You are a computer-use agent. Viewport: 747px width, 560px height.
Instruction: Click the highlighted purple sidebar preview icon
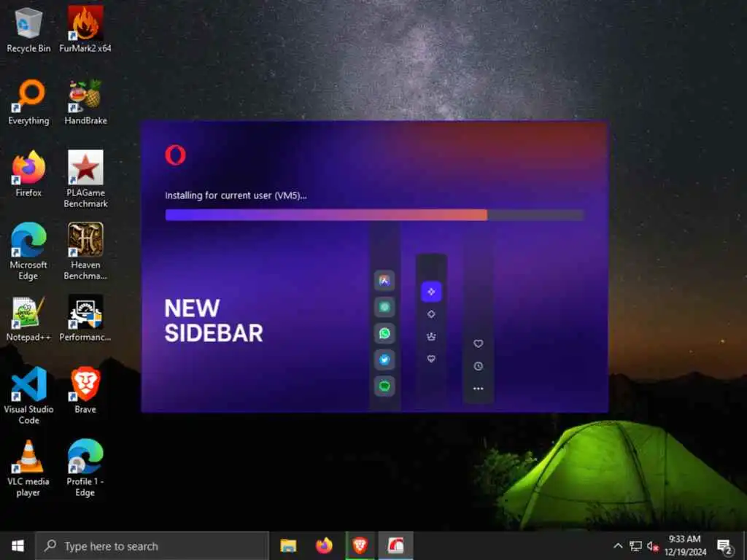[x=431, y=292]
